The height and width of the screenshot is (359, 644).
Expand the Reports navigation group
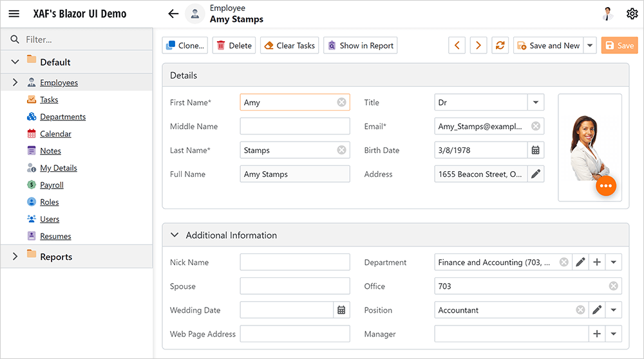coord(15,257)
